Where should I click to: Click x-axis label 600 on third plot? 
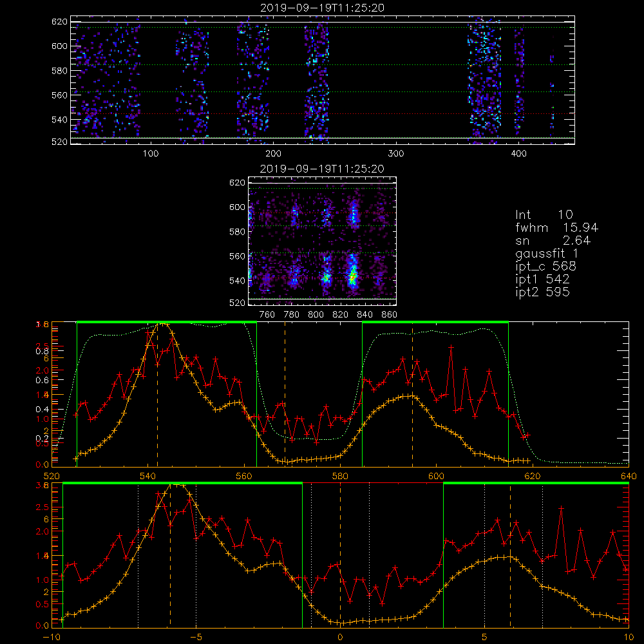coord(436,476)
